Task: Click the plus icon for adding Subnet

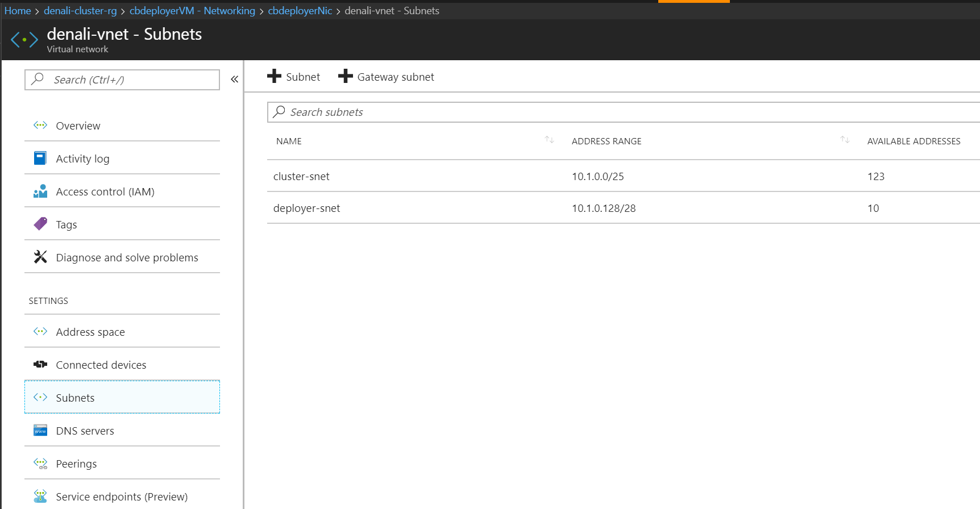Action: 274,76
